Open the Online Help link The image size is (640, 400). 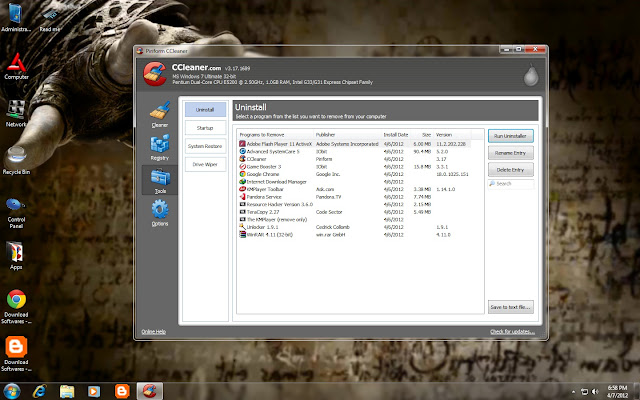(153, 331)
